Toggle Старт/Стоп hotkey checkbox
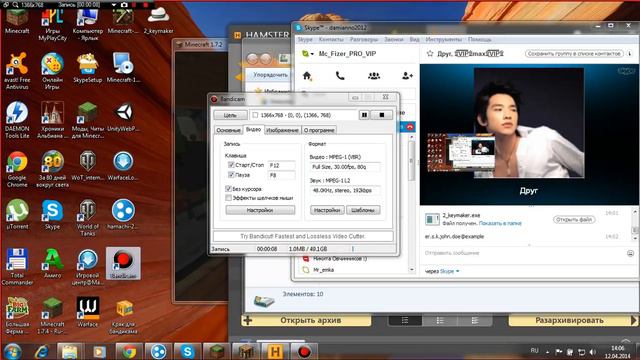The width and height of the screenshot is (640, 360). [231, 165]
